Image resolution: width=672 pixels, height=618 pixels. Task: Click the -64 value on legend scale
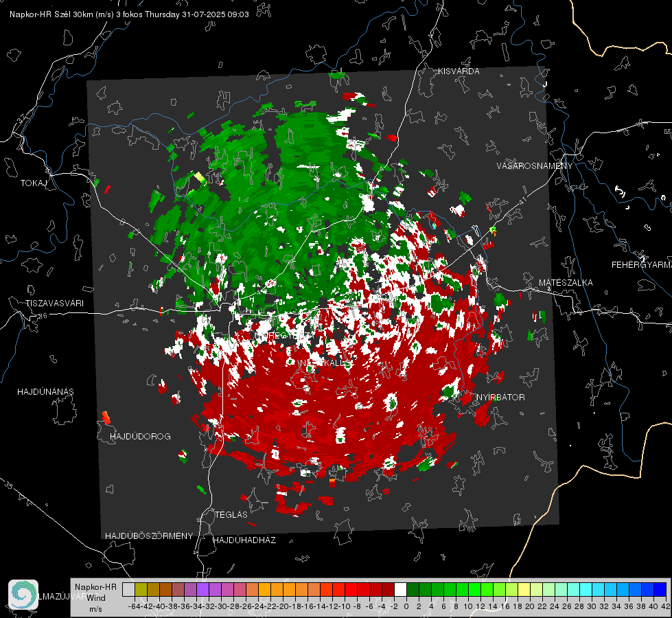point(134,606)
